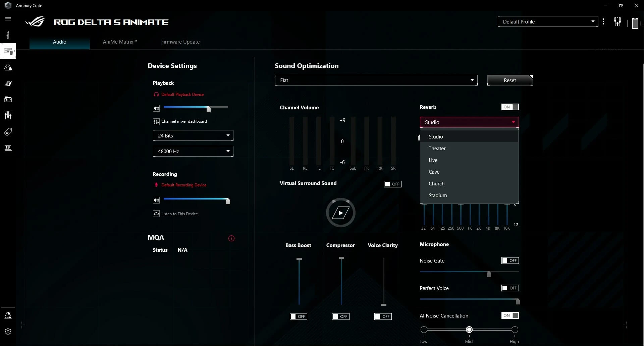Expand the Flat sound optimization dropdown

click(x=376, y=80)
